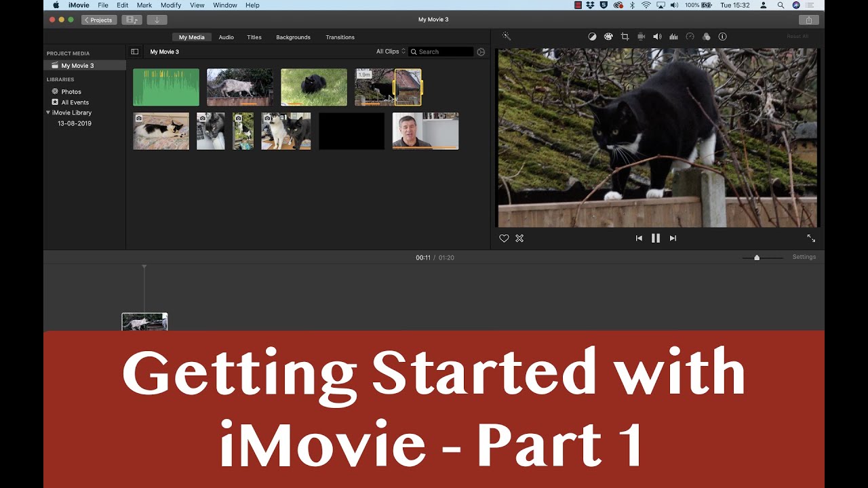The image size is (868, 488).
Task: Select the cat lying on bed photo
Action: click(161, 131)
